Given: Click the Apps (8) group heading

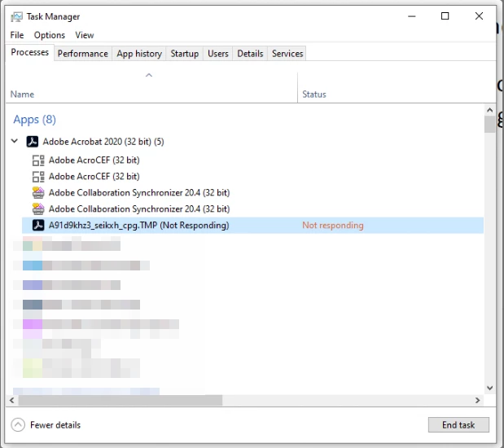Looking at the screenshot, I should click(x=34, y=119).
